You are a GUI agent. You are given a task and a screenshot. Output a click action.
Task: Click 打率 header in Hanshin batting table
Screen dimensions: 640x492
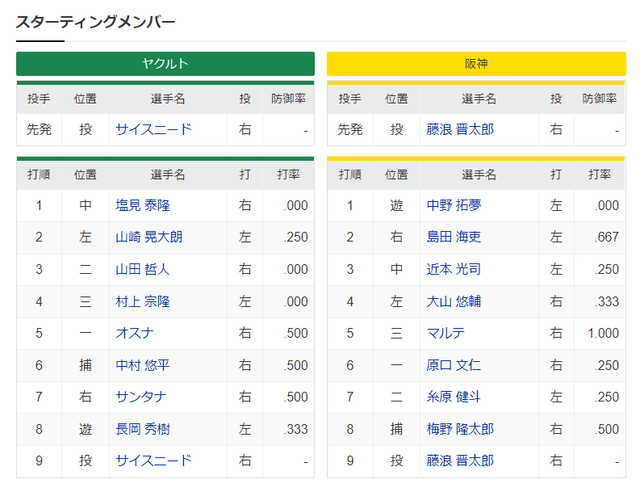600,175
